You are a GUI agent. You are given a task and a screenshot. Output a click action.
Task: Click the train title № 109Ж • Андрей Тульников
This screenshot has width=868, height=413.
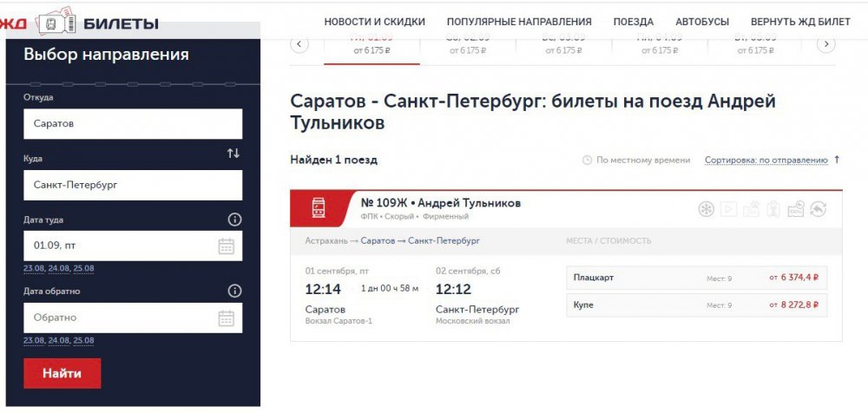pos(441,203)
